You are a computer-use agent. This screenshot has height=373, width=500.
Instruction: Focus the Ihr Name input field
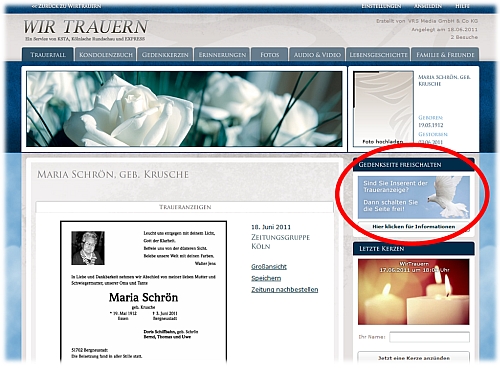tap(429, 337)
